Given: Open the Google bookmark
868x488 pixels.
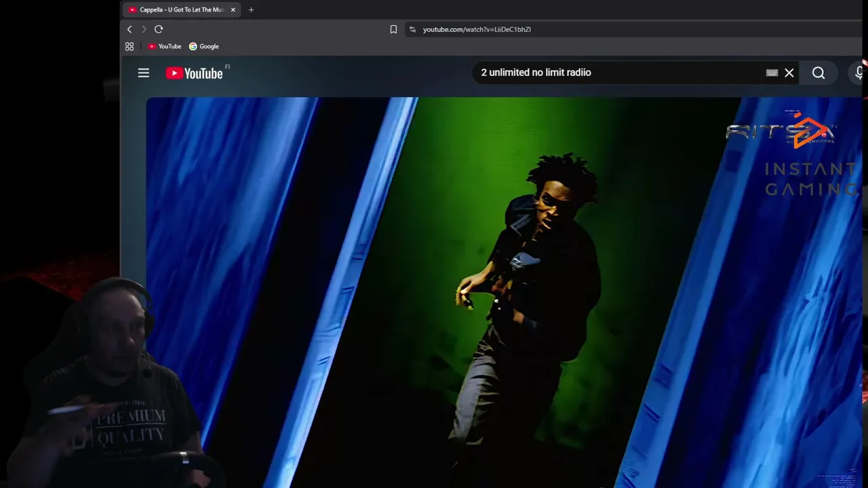Looking at the screenshot, I should [204, 47].
